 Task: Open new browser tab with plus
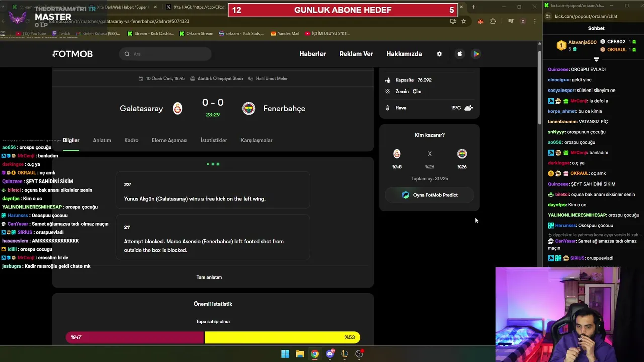(x=473, y=7)
